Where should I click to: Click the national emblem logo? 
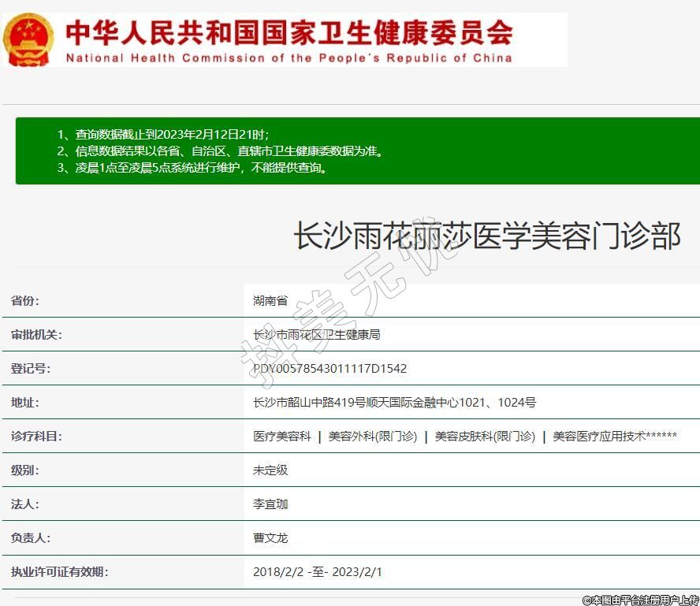[x=29, y=39]
